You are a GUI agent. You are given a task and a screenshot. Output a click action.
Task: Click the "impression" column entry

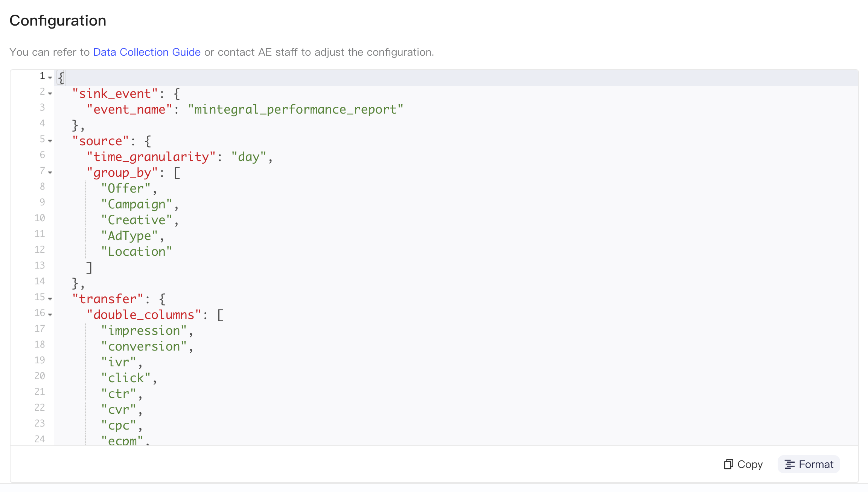(x=144, y=331)
